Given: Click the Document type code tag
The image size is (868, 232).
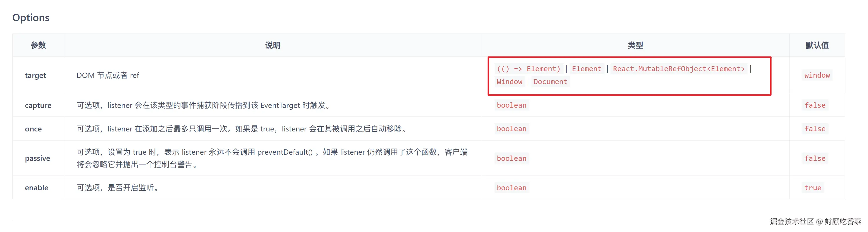Looking at the screenshot, I should click(x=550, y=82).
